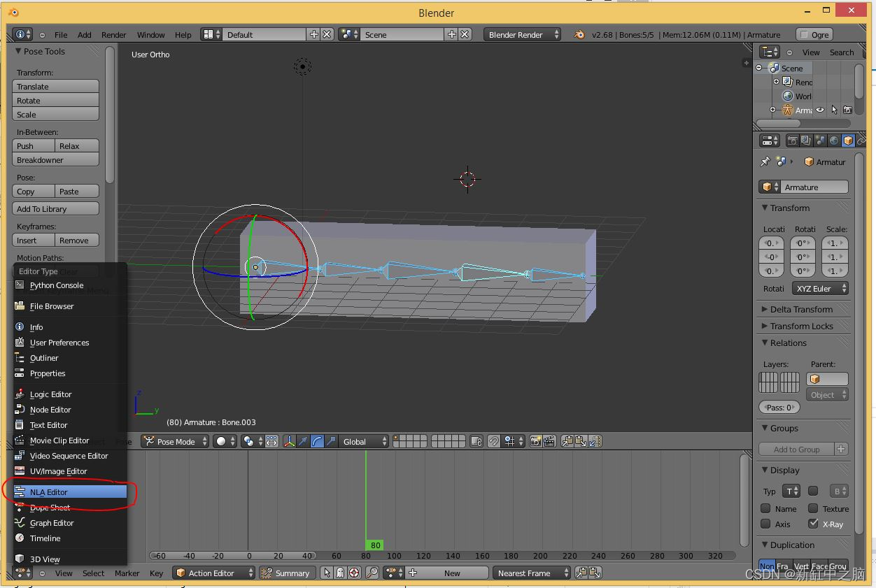
Task: Click the copy pose icon in the 3D header
Action: (x=567, y=441)
